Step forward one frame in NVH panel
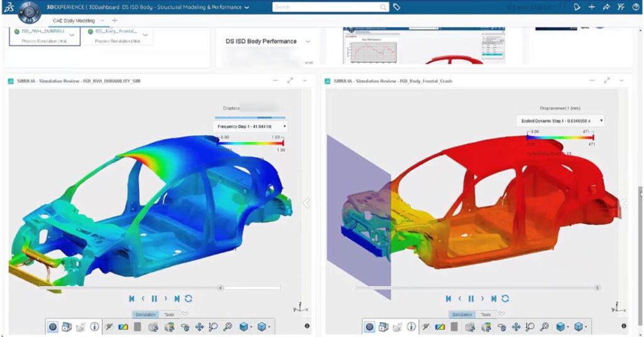The height and width of the screenshot is (337, 644). [x=165, y=299]
